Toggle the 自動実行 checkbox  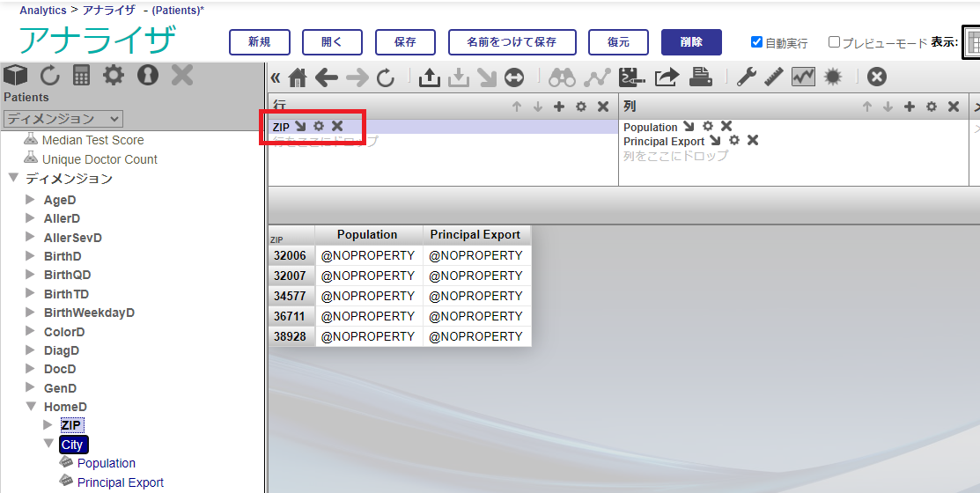[756, 42]
